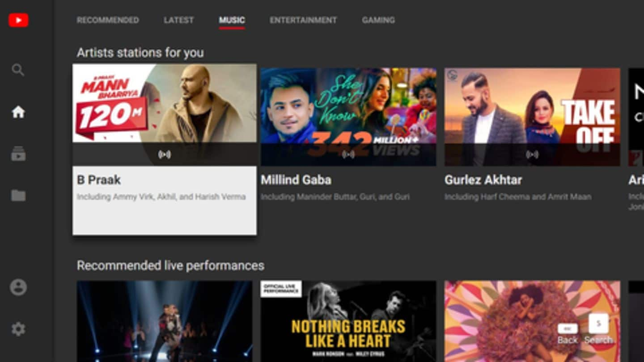Open the search icon in sidebar
Screen dimensions: 644x362
[x=18, y=70]
